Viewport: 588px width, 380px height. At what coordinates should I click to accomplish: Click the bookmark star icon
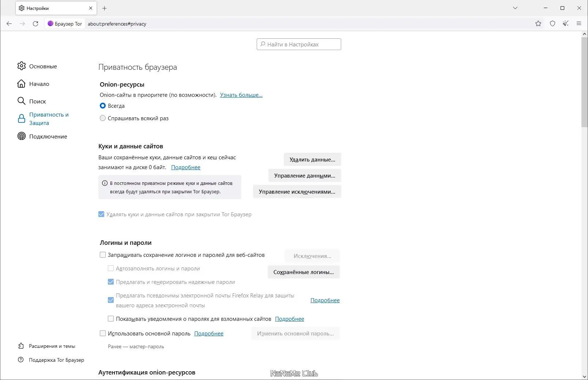(538, 23)
